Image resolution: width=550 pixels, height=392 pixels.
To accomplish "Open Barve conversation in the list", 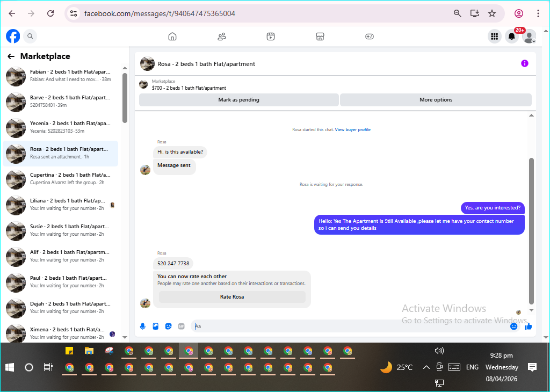I will [60, 102].
